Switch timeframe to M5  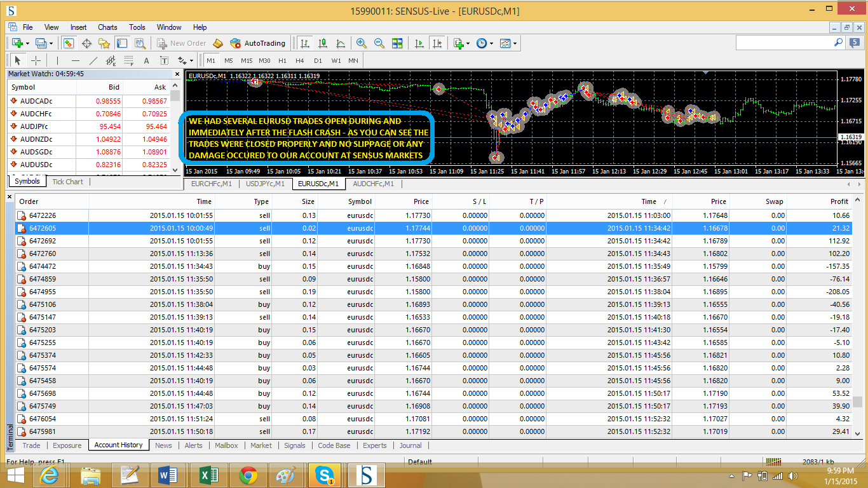click(x=228, y=60)
